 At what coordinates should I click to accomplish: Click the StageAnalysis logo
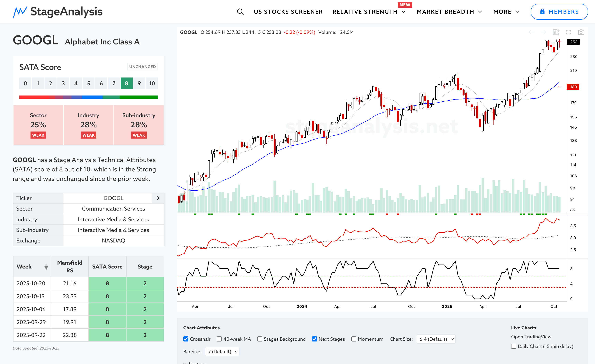click(58, 12)
